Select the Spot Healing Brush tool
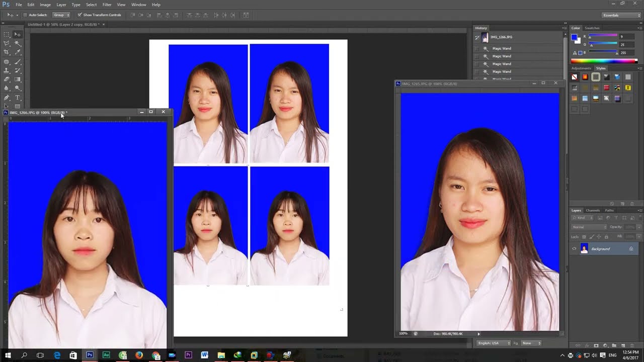644x362 pixels. tap(7, 62)
